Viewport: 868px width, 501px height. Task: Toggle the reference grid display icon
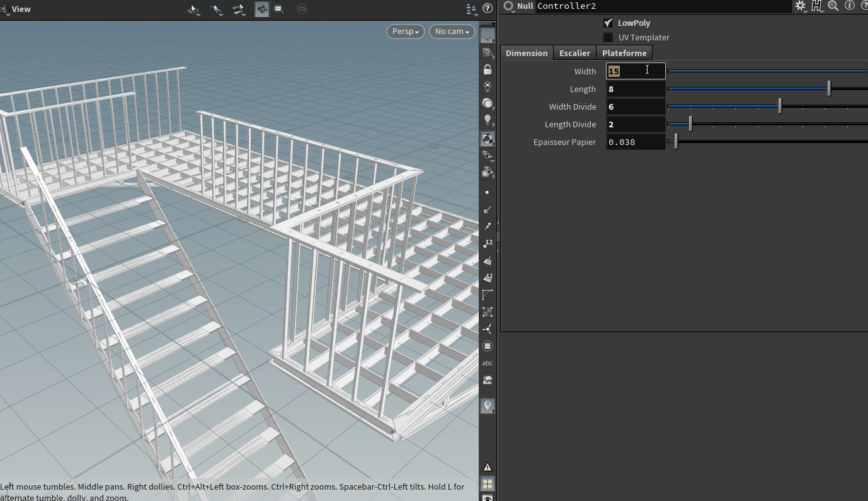pos(487,37)
